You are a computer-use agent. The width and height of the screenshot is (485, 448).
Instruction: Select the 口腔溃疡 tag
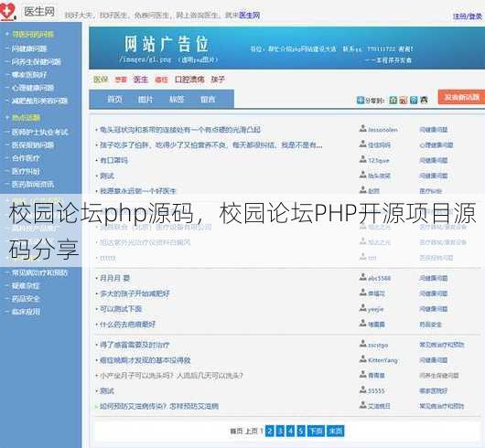189,80
